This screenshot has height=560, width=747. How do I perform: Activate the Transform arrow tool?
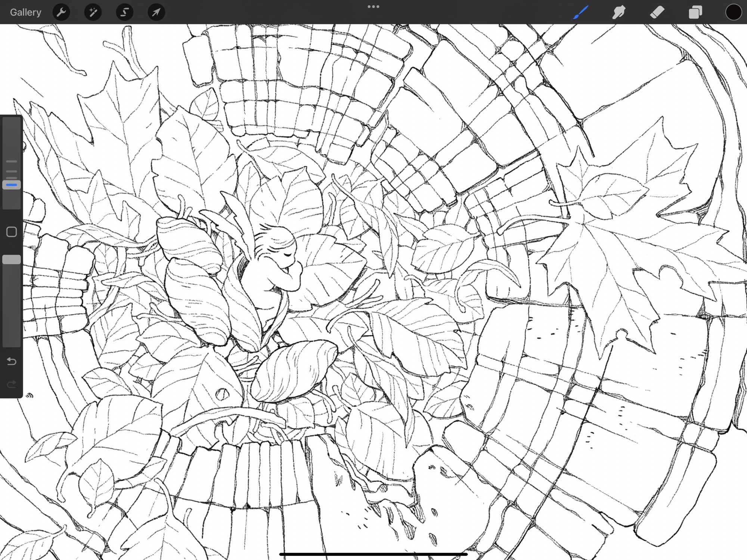[x=156, y=12]
